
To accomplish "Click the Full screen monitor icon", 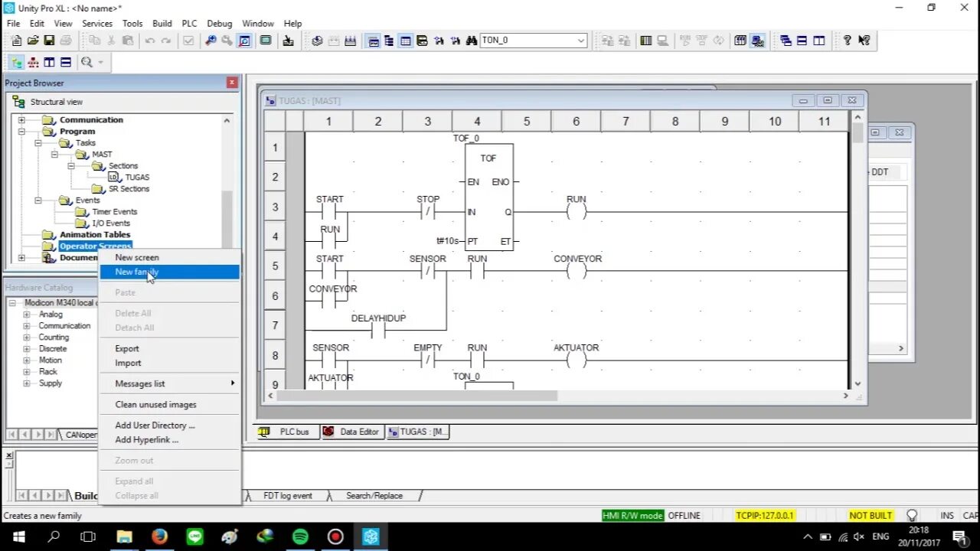I will (x=266, y=40).
